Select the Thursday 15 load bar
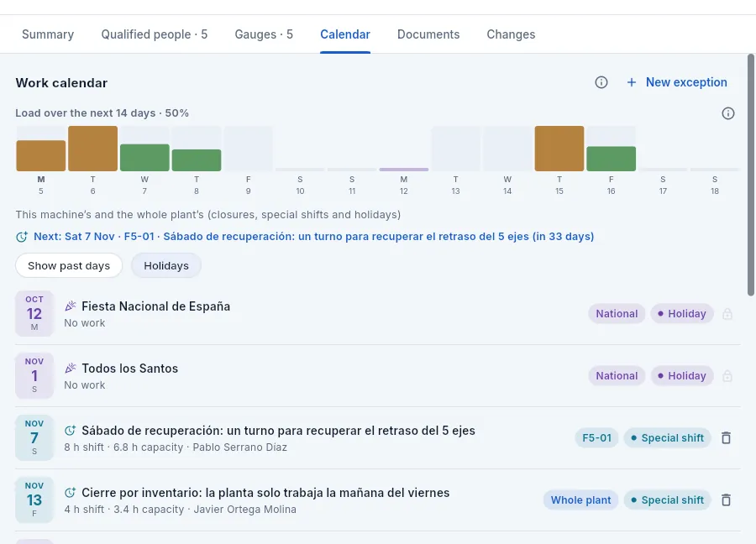756x544 pixels. coord(559,149)
